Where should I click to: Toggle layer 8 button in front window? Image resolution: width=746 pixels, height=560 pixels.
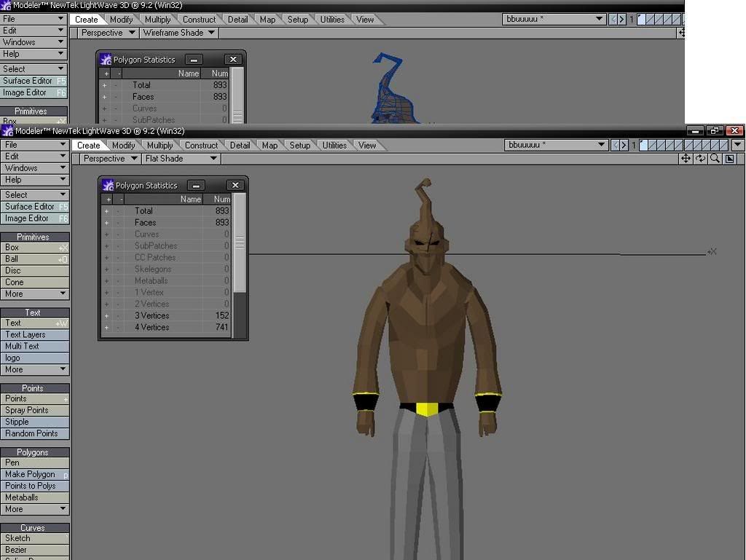707,145
